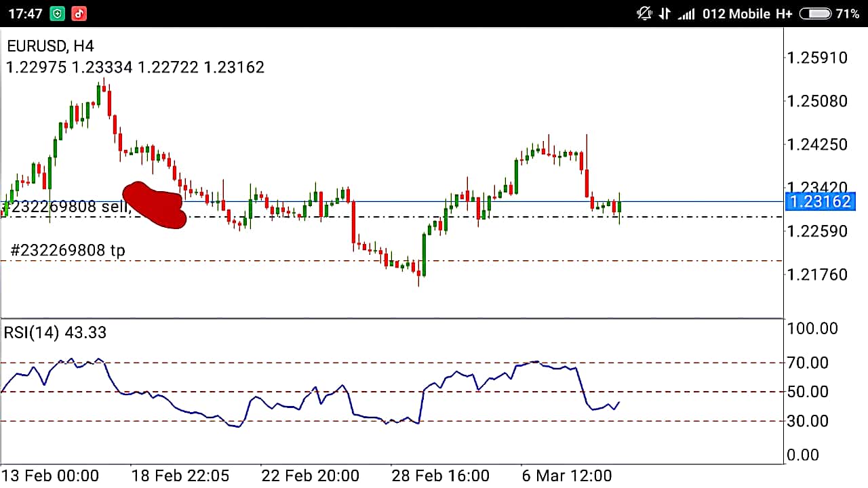The image size is (868, 488).
Task: Click the 1.24250 price axis label
Action: point(816,144)
